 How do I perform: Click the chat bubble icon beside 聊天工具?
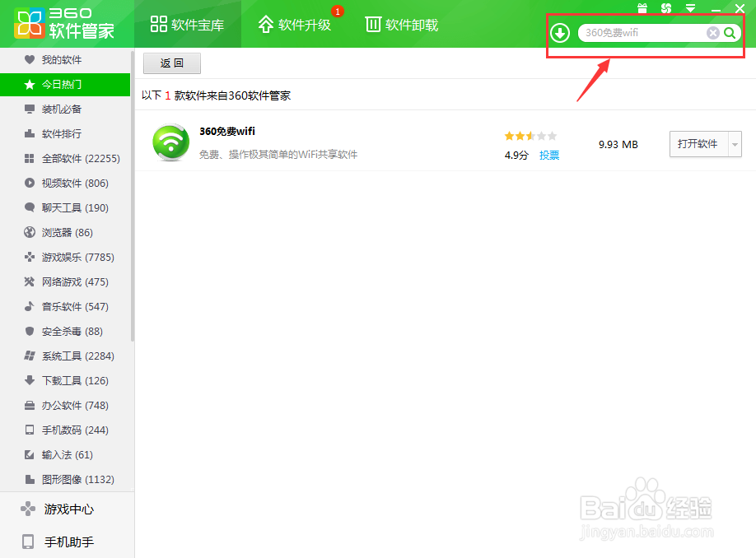(30, 207)
